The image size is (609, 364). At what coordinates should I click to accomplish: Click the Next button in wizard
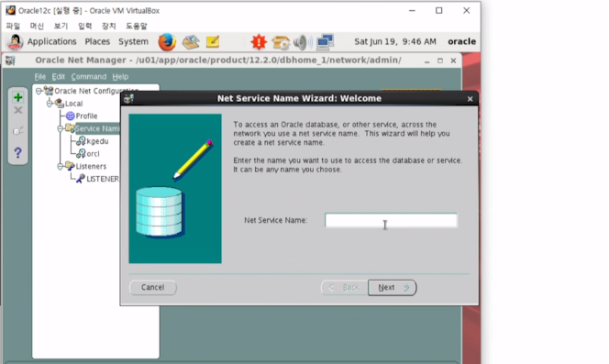[393, 288]
